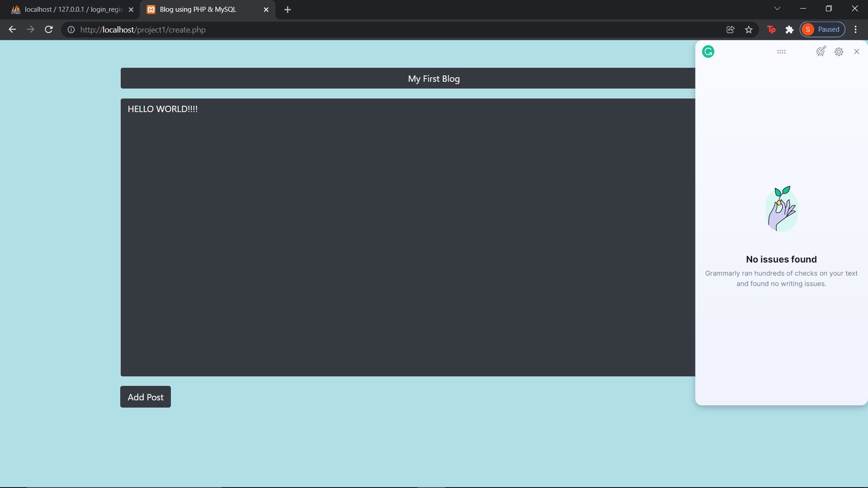Open the browser three-dot menu
The image size is (868, 488).
tap(856, 29)
